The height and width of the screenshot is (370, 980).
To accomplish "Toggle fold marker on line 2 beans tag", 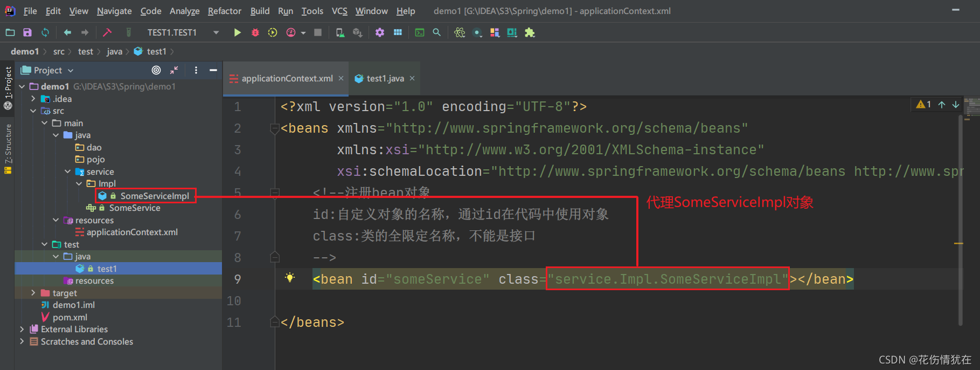I will click(274, 128).
